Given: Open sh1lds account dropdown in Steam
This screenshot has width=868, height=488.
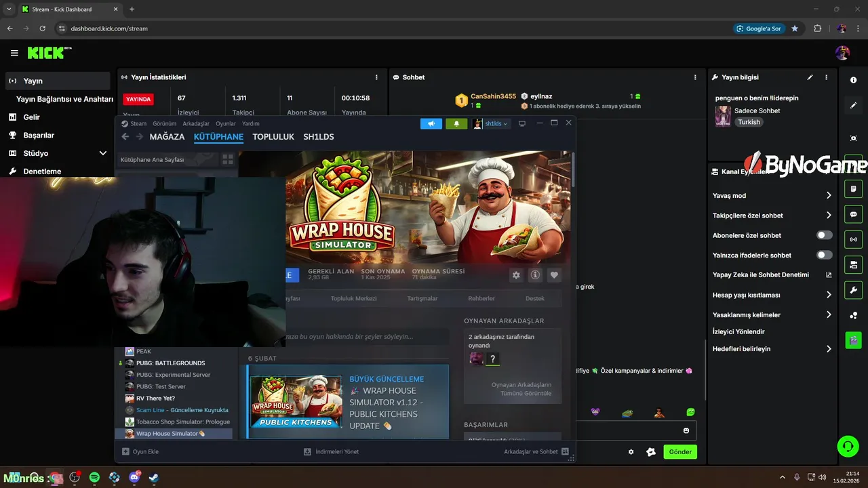Looking at the screenshot, I should click(x=491, y=123).
